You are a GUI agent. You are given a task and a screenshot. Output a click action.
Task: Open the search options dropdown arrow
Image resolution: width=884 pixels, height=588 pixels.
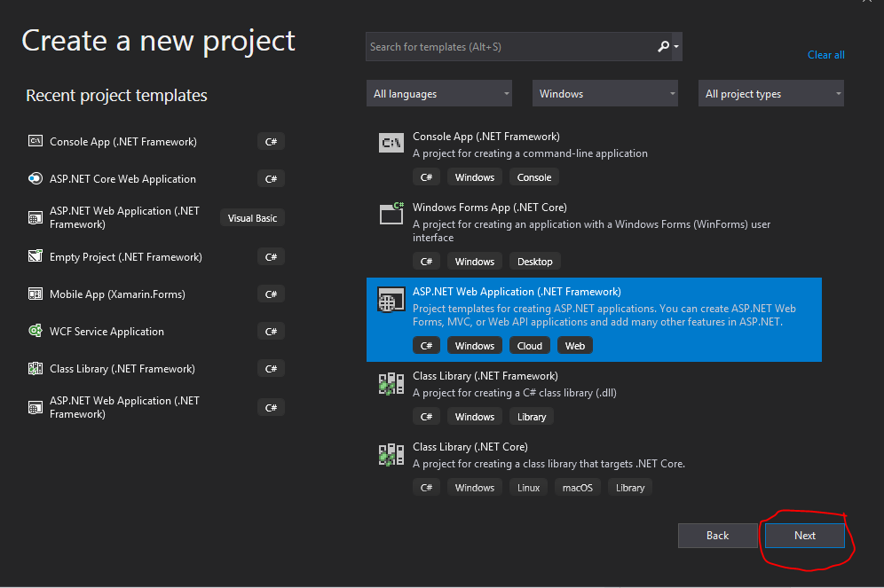(x=676, y=47)
